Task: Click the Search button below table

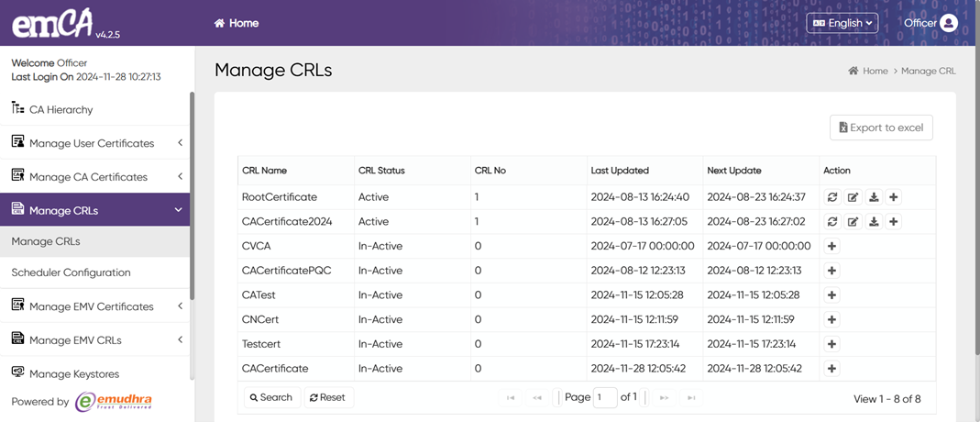Action: coord(271,397)
